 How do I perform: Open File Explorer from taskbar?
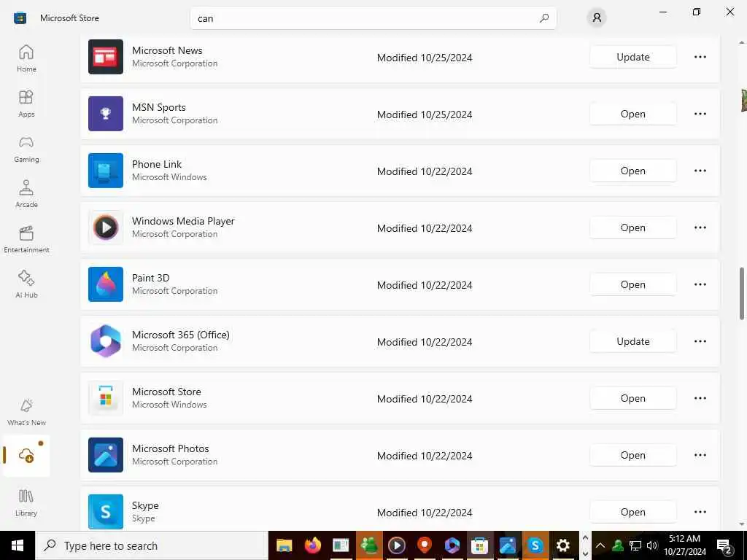[285, 545]
